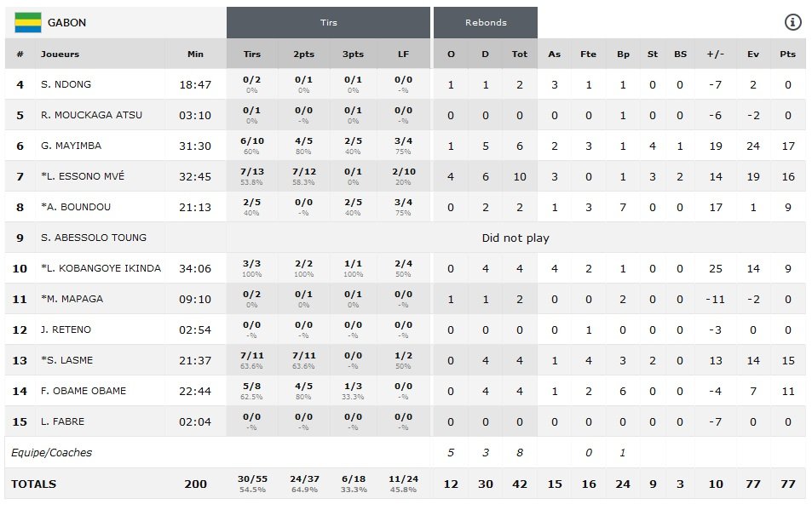Click the Gabon flag icon
The width and height of the screenshot is (812, 510).
28,23
